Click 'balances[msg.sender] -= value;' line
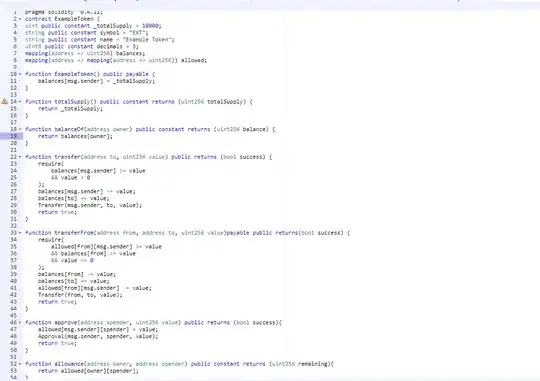This screenshot has height=381, width=540. 86,191
